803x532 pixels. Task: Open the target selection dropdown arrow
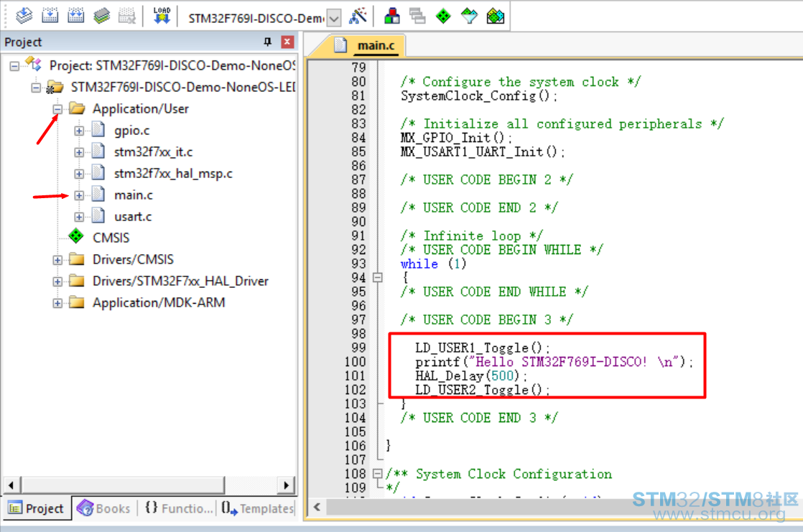pos(334,19)
